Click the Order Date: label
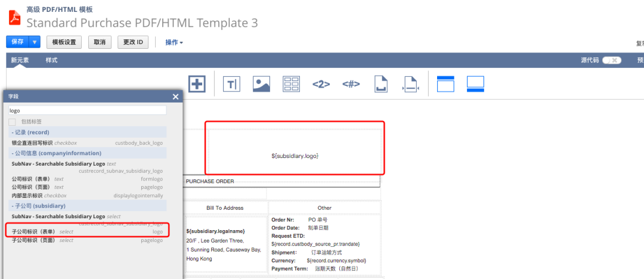644x279 pixels. pyautogui.click(x=284, y=228)
